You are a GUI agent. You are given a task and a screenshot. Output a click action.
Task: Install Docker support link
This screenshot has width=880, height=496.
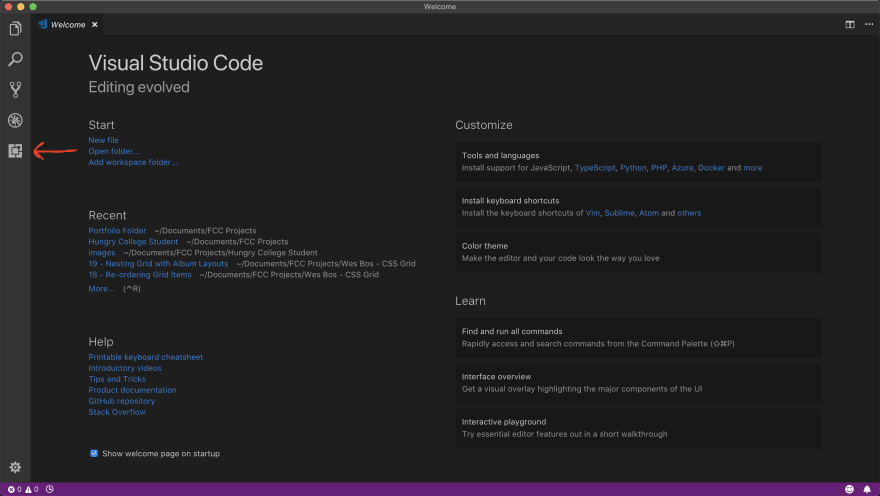711,168
